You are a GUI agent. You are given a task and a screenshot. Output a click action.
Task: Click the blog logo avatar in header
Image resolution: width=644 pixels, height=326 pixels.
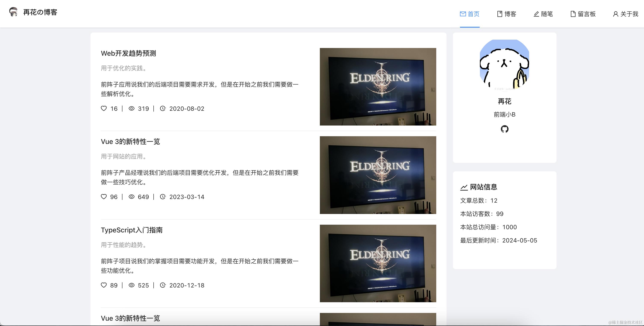coord(13,12)
